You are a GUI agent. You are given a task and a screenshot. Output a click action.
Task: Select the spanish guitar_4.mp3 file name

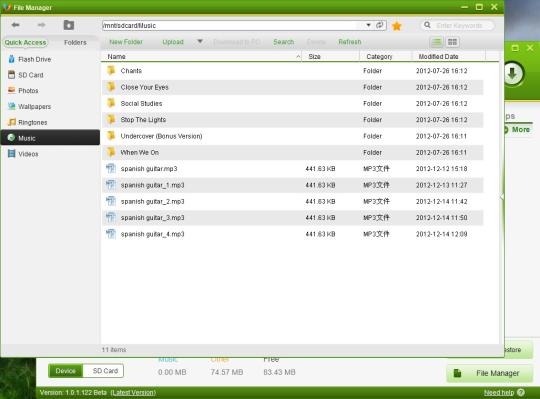pyautogui.click(x=152, y=234)
